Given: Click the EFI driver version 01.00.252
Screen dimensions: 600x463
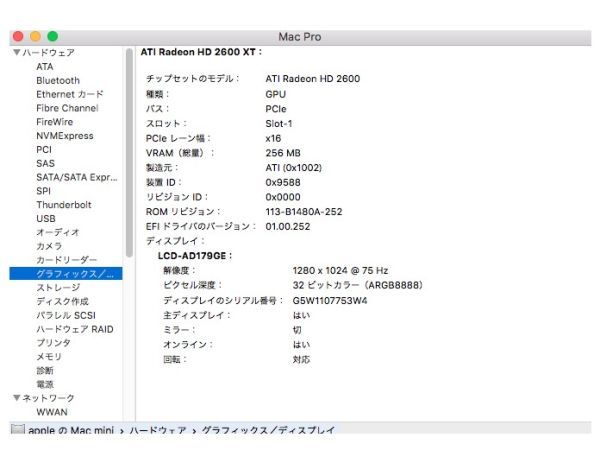Looking at the screenshot, I should click(288, 227).
